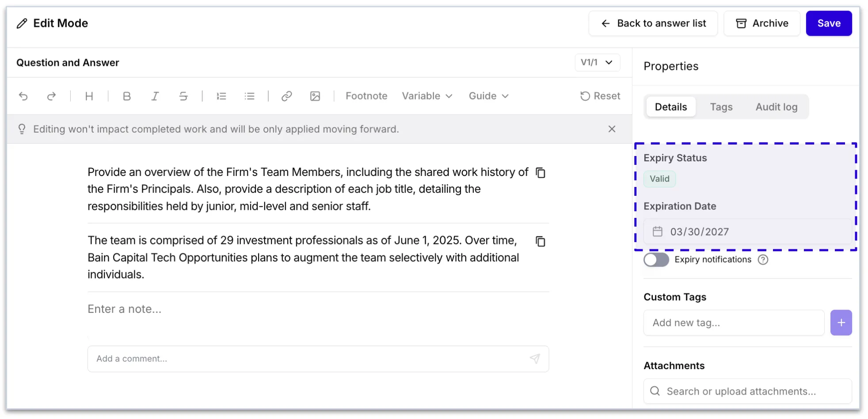Insert a numbered list
This screenshot has width=868, height=419.
tap(221, 96)
